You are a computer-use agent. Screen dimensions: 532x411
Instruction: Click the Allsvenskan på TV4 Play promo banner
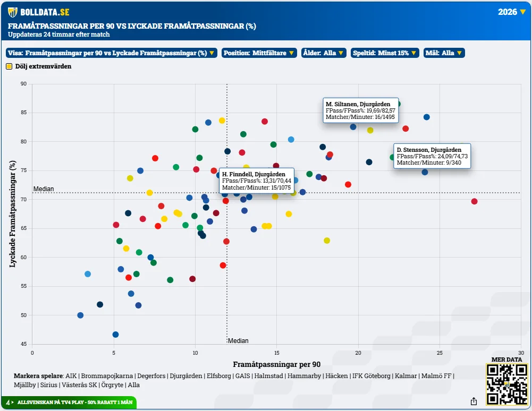click(x=69, y=403)
